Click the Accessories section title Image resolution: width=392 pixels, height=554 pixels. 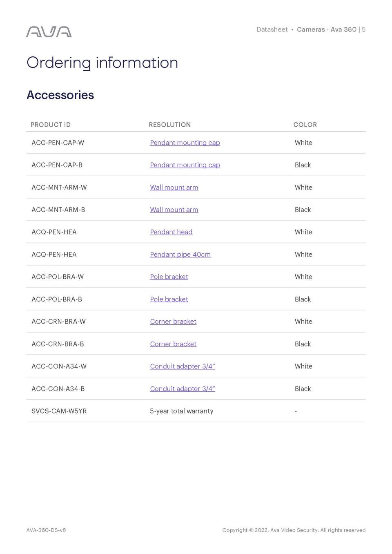[x=60, y=95]
